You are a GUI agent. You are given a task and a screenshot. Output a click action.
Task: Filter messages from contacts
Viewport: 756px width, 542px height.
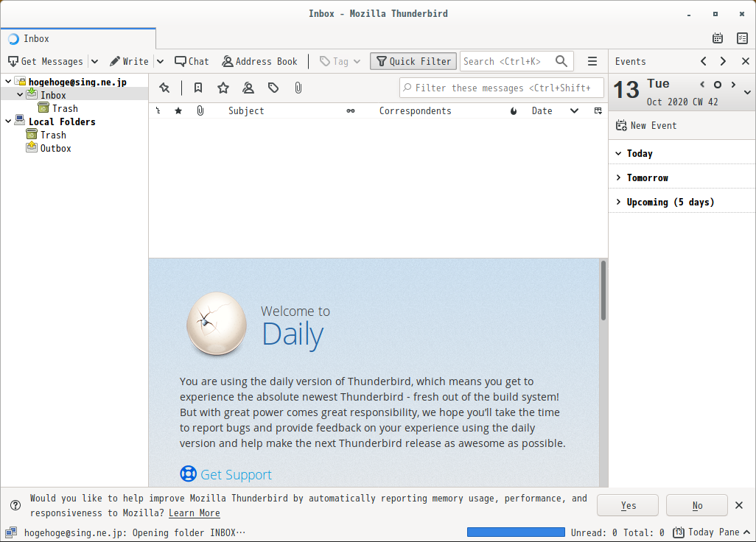click(248, 88)
